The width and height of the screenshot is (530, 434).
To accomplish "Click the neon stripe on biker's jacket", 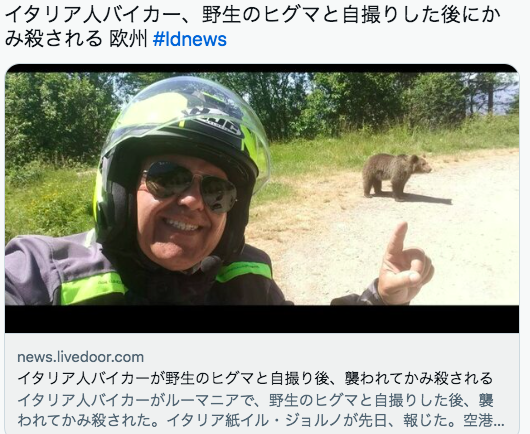I will tap(92, 289).
